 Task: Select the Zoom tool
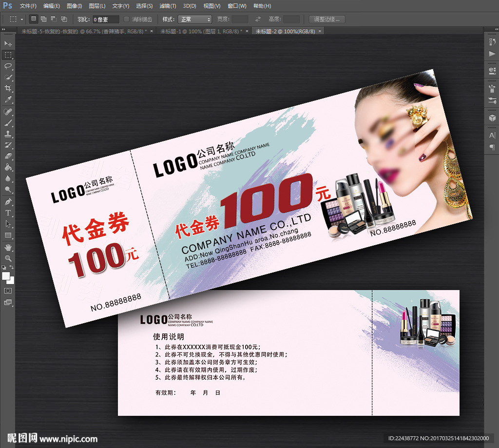click(8, 258)
